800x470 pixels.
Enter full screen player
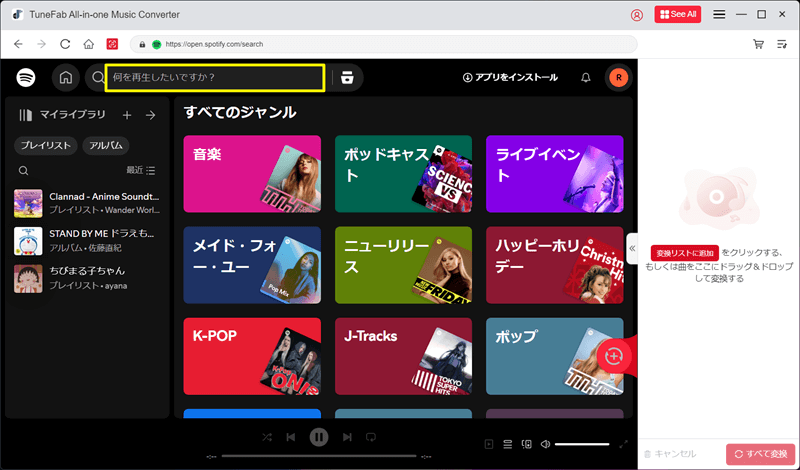(623, 444)
